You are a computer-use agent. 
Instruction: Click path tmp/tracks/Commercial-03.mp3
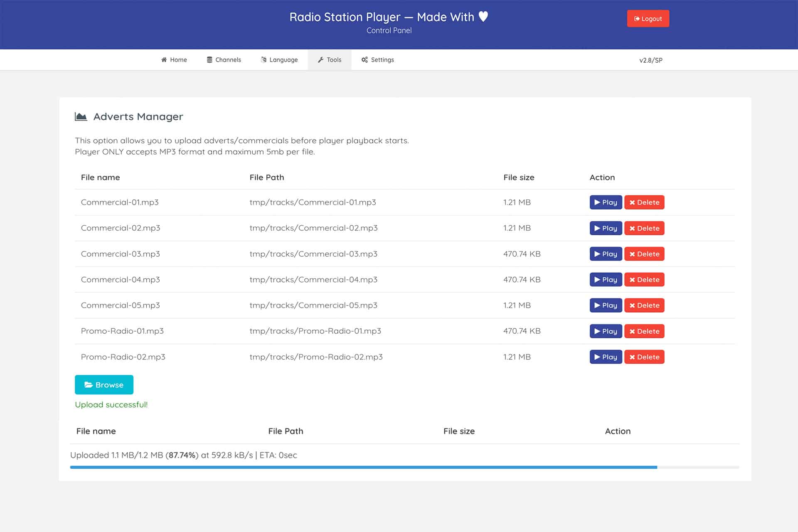tap(313, 254)
